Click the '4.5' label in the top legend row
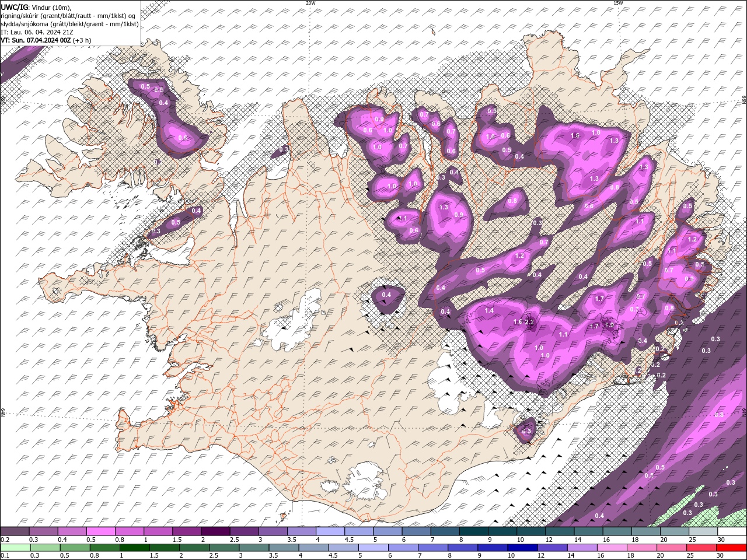 (349, 540)
